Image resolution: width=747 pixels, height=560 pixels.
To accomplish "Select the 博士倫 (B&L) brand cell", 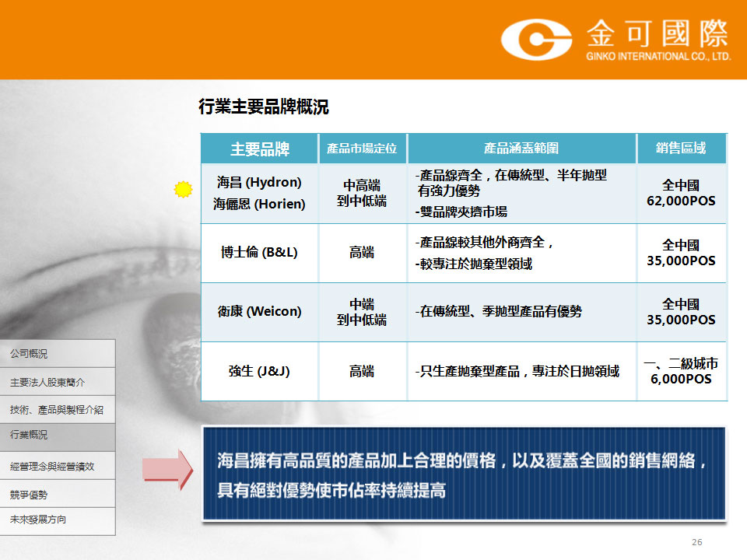I will coord(260,253).
